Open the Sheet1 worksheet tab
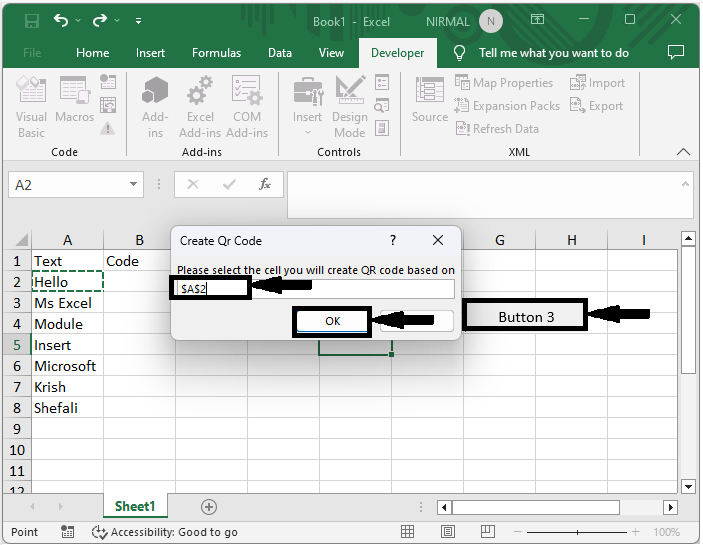 coord(135,507)
